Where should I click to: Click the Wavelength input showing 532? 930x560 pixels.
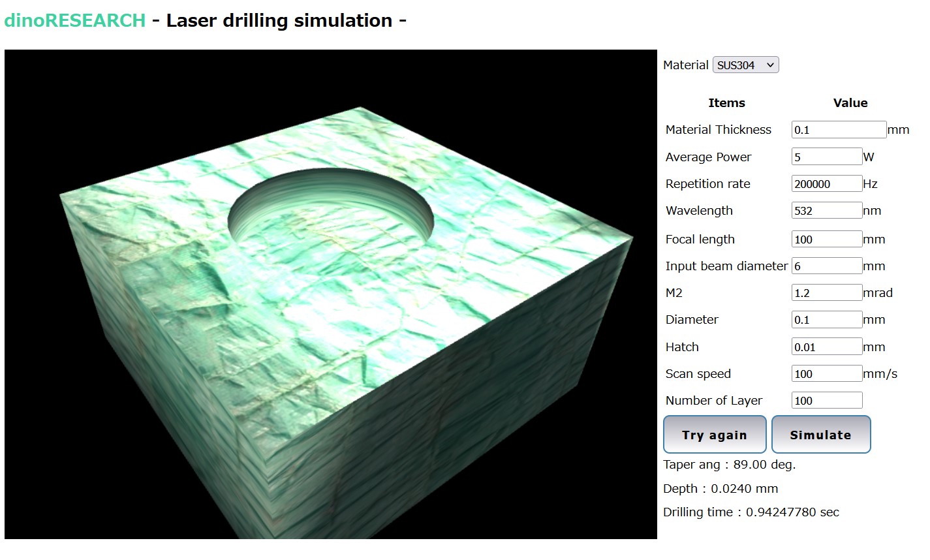(826, 211)
